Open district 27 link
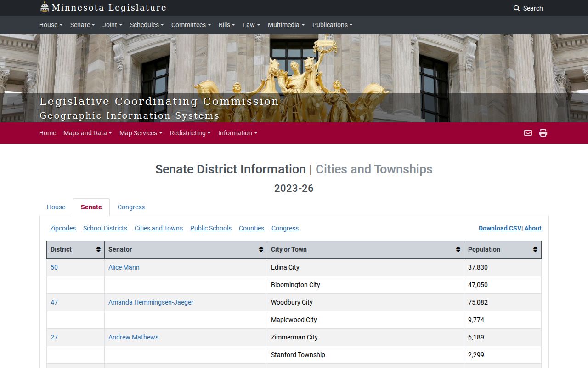588x368 pixels. pos(54,337)
